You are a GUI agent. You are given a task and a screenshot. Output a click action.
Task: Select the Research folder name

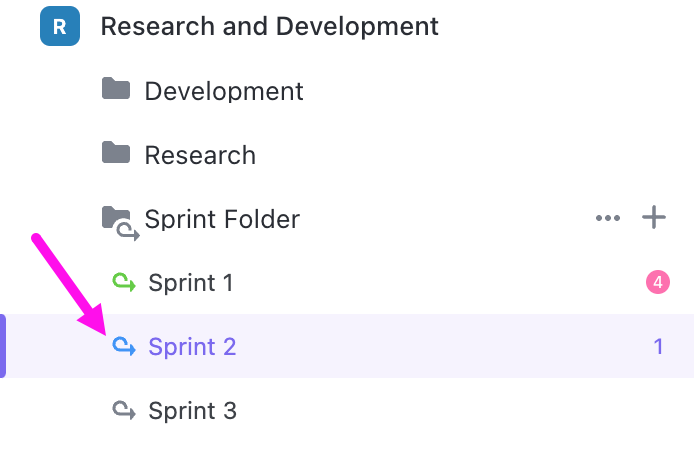[x=200, y=156]
